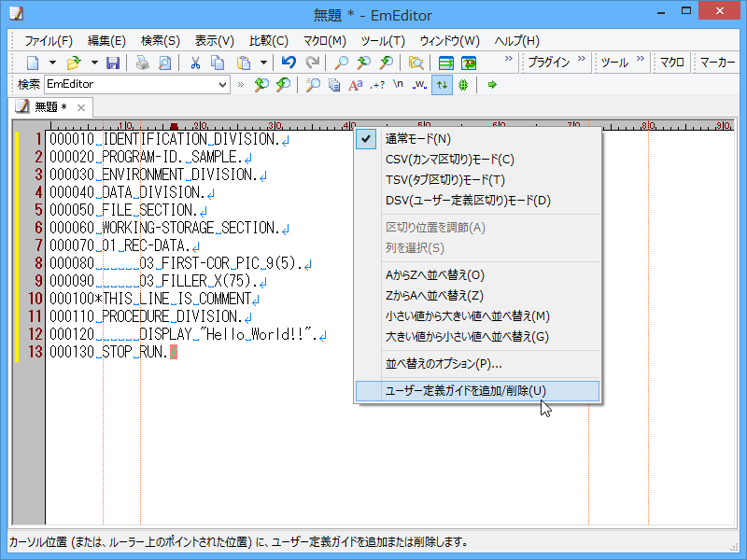Click the New document icon
This screenshot has height=560, width=747.
[33, 63]
